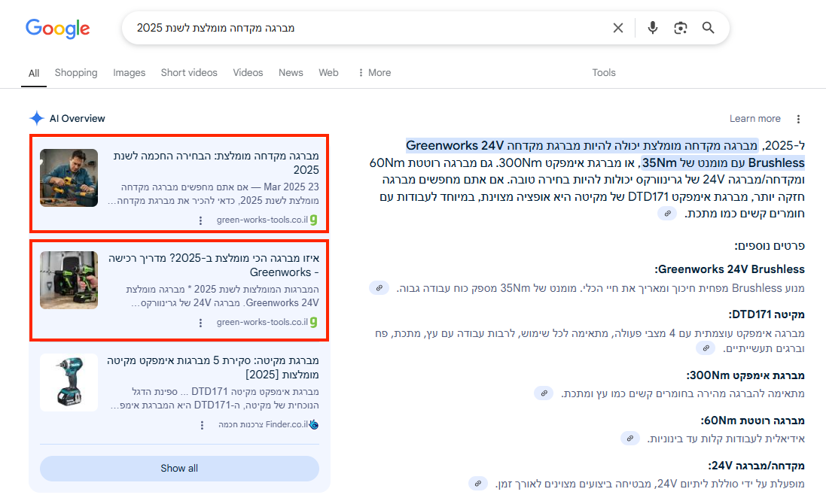Screen dimensions: 826x504
Task: Click green-works favicon on second source card
Action: coord(314,322)
